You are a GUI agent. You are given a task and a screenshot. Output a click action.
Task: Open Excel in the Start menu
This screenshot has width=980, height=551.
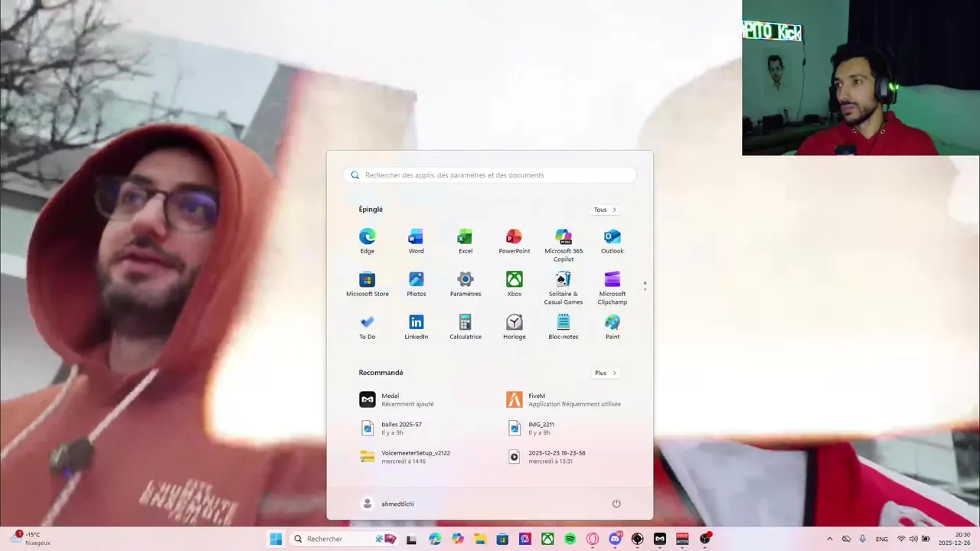click(465, 241)
